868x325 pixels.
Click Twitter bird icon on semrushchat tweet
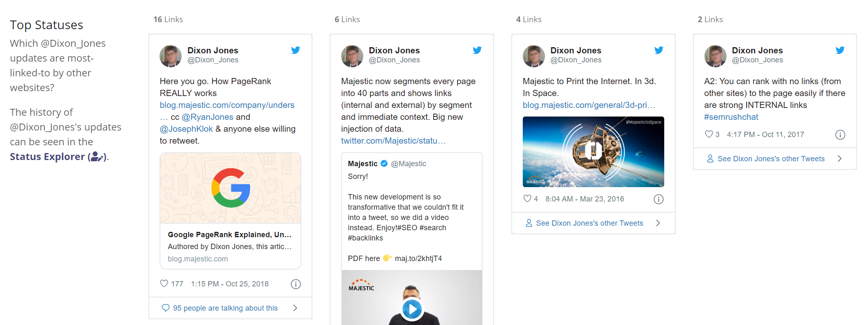pos(840,50)
